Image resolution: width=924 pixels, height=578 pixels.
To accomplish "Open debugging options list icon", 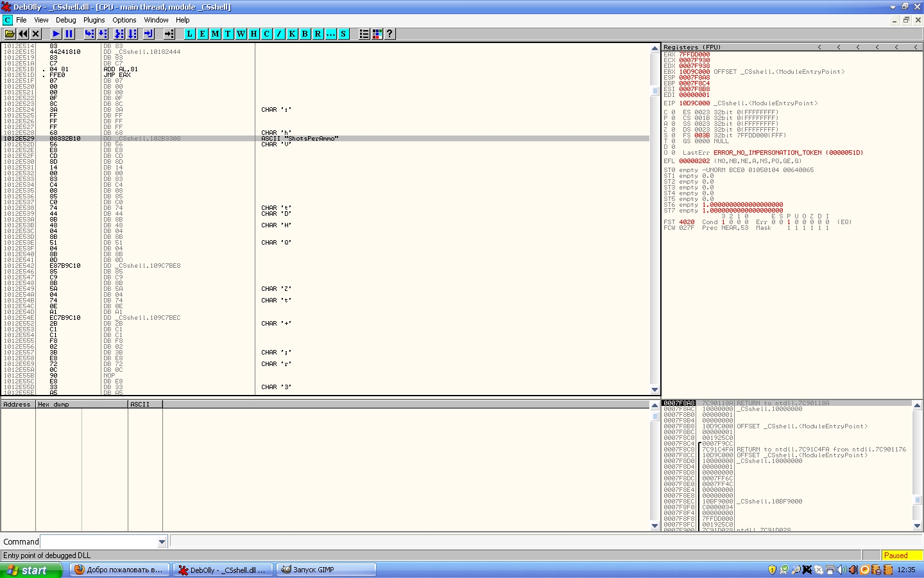I will [364, 34].
